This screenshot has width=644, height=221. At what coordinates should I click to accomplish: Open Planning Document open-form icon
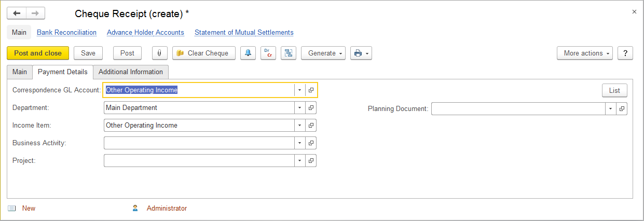(x=622, y=109)
